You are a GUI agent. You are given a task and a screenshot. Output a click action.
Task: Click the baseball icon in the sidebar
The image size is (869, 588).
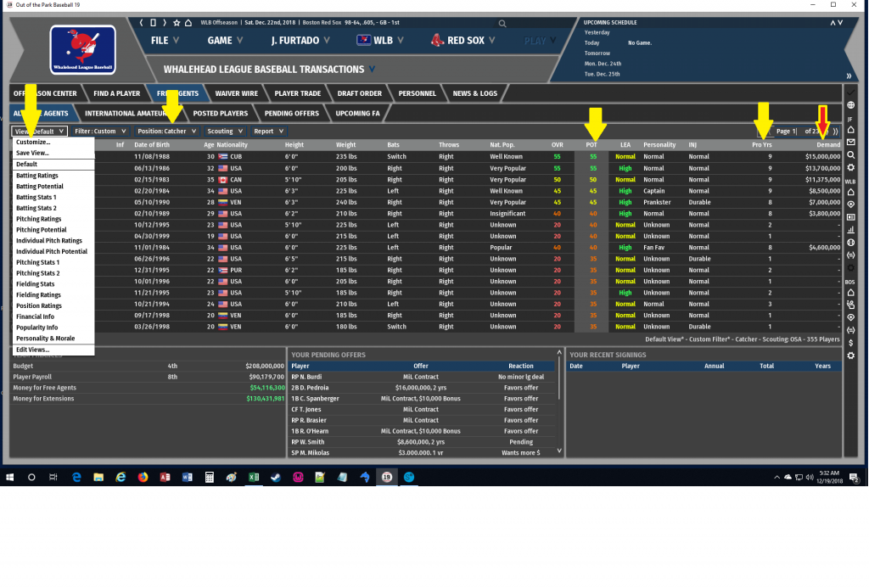[x=850, y=243]
